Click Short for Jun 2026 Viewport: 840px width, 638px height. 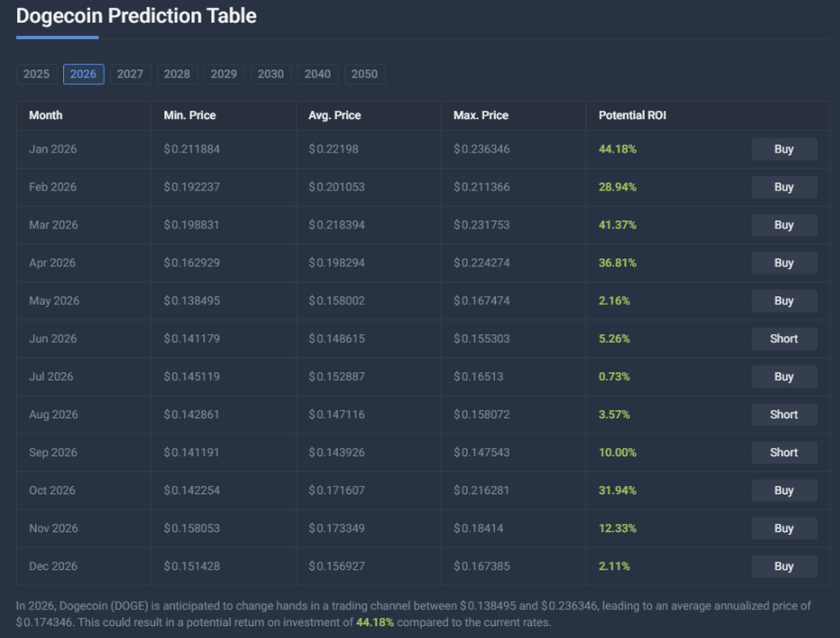tap(784, 339)
